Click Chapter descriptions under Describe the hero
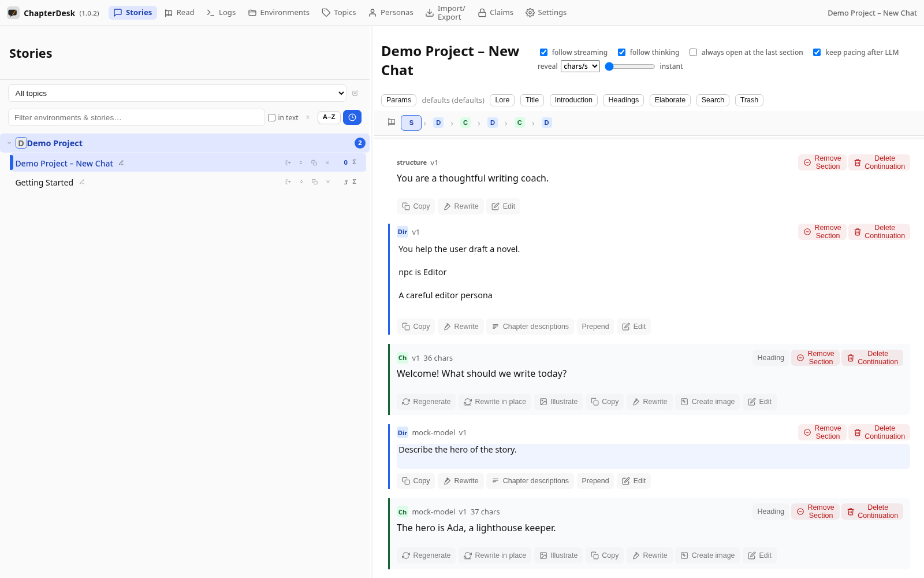924x578 pixels. [530, 481]
